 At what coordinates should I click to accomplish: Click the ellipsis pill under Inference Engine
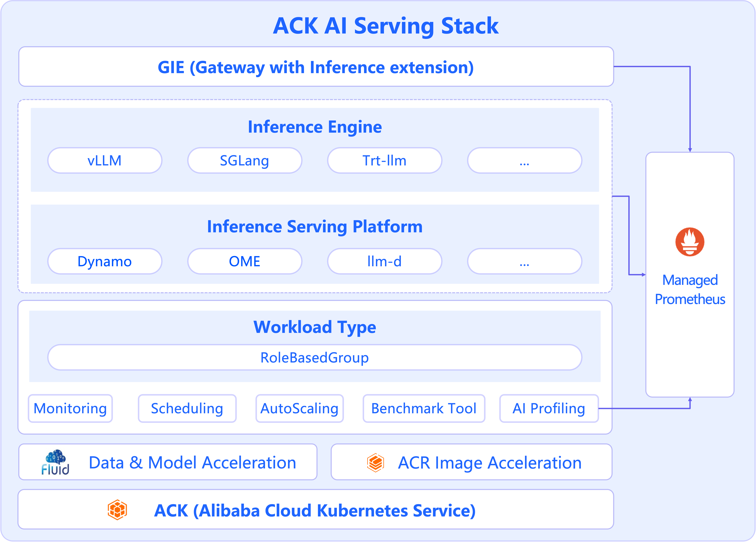point(524,160)
